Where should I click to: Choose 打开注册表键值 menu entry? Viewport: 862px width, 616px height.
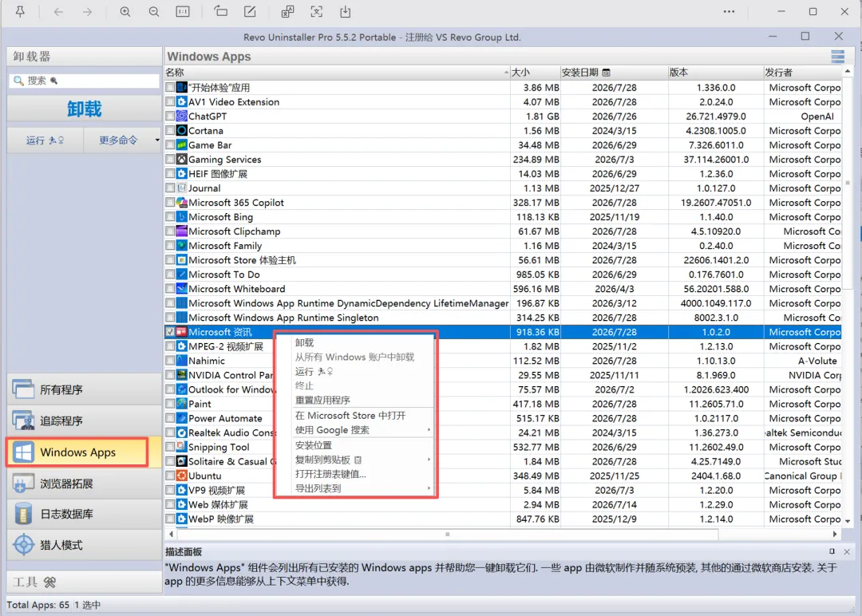330,474
